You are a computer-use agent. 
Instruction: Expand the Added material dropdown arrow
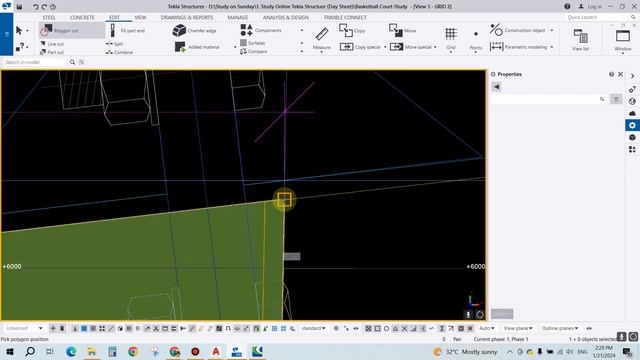click(x=235, y=47)
